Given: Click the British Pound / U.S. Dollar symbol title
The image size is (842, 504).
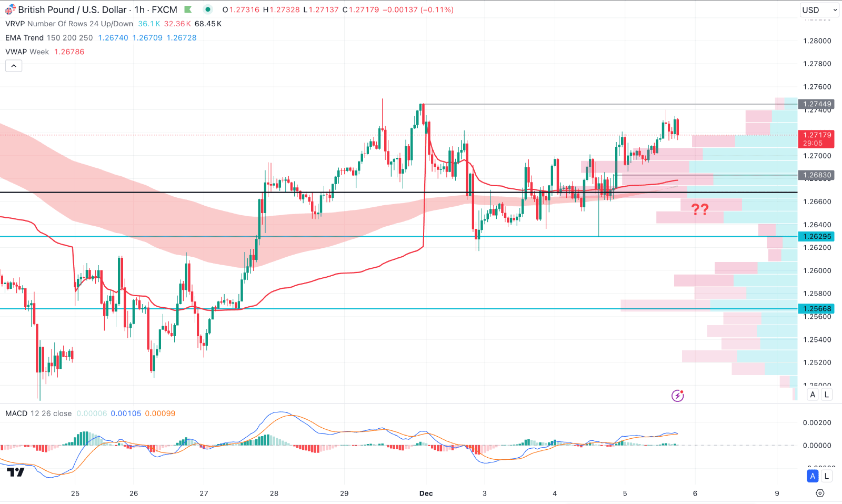Looking at the screenshot, I should (x=73, y=10).
